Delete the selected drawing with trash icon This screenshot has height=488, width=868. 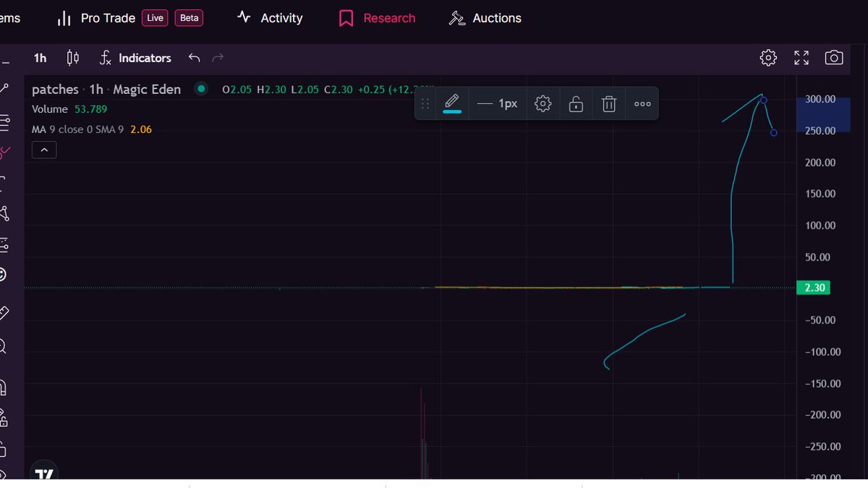[x=609, y=104]
